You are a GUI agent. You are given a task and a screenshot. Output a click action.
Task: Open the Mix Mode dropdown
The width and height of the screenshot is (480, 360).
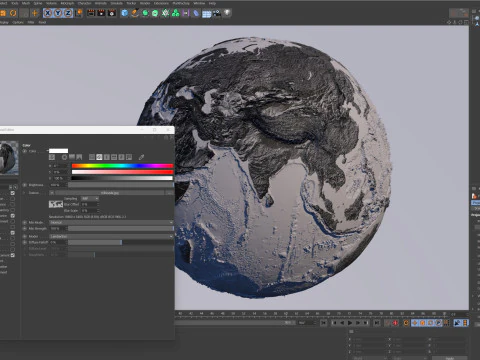(x=111, y=222)
